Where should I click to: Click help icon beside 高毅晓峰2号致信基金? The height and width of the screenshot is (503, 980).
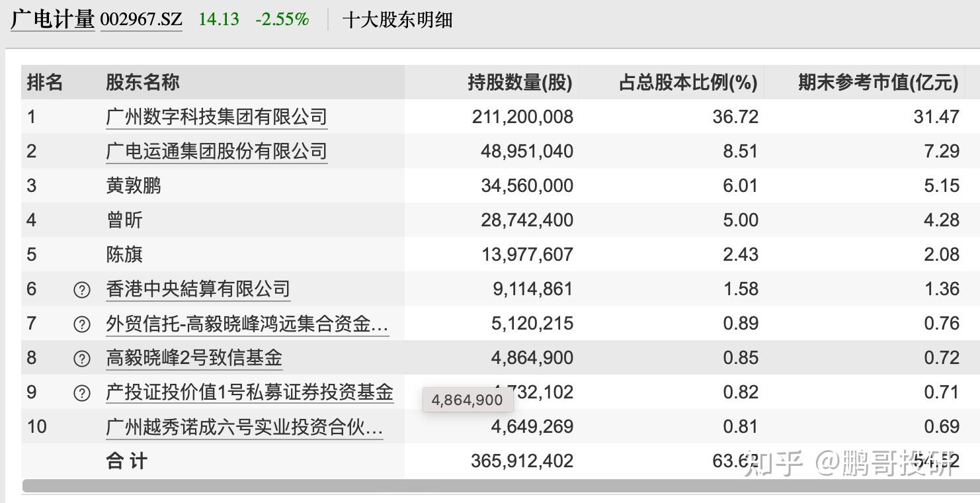(x=81, y=359)
